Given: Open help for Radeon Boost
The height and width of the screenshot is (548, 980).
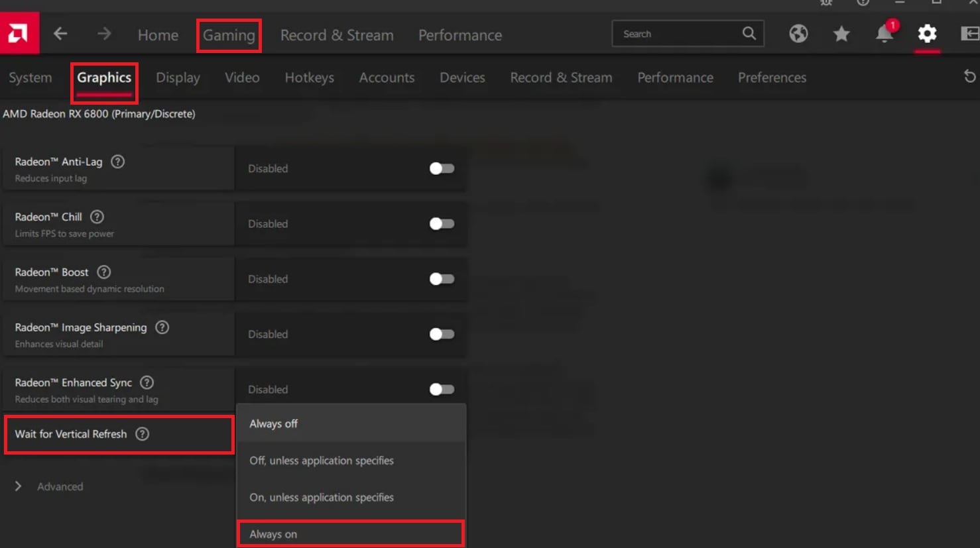Looking at the screenshot, I should pos(103,272).
